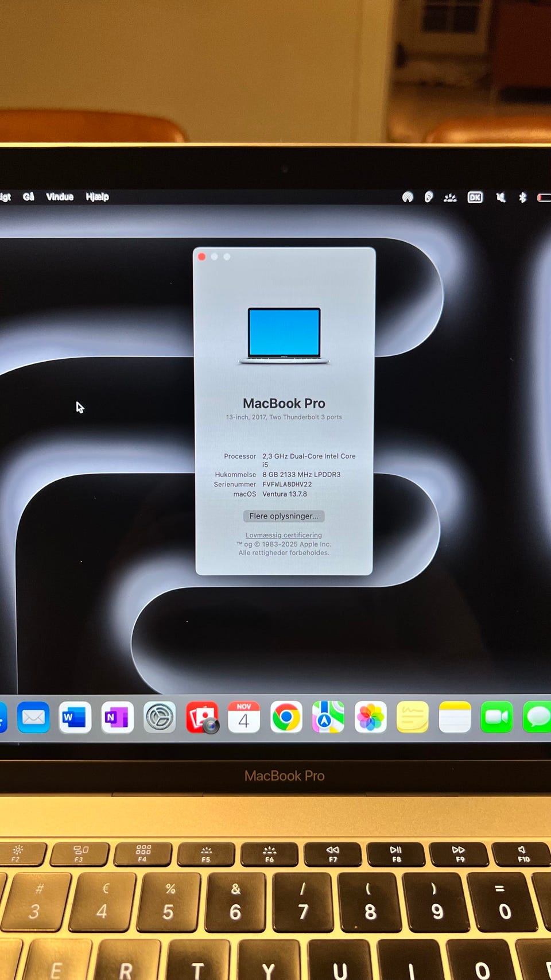
Task: Click the AirDrop status icon in menu bar
Action: (x=408, y=197)
